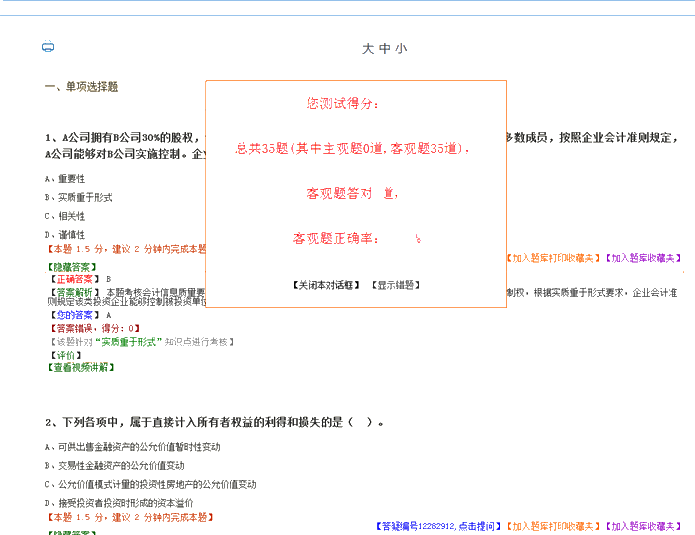Set font size to 小 (small)

(401, 49)
